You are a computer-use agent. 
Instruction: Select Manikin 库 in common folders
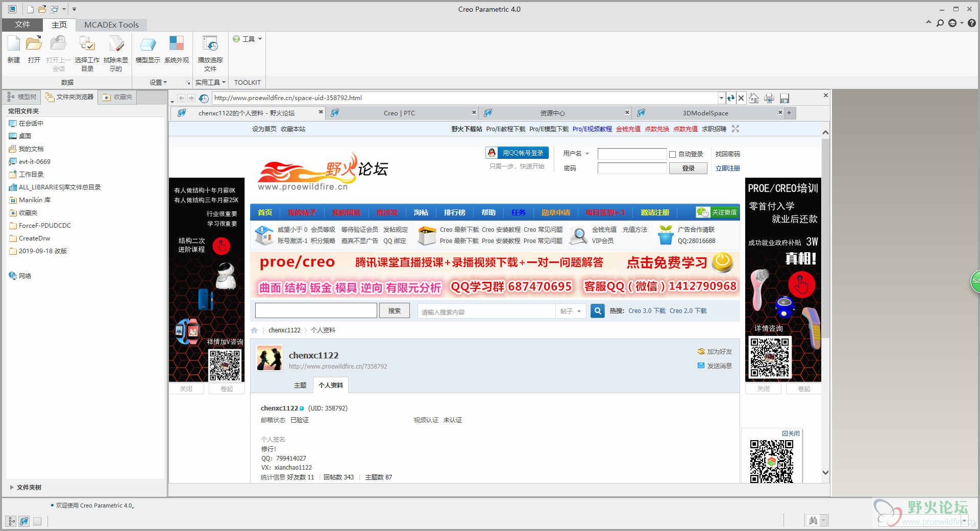point(30,200)
